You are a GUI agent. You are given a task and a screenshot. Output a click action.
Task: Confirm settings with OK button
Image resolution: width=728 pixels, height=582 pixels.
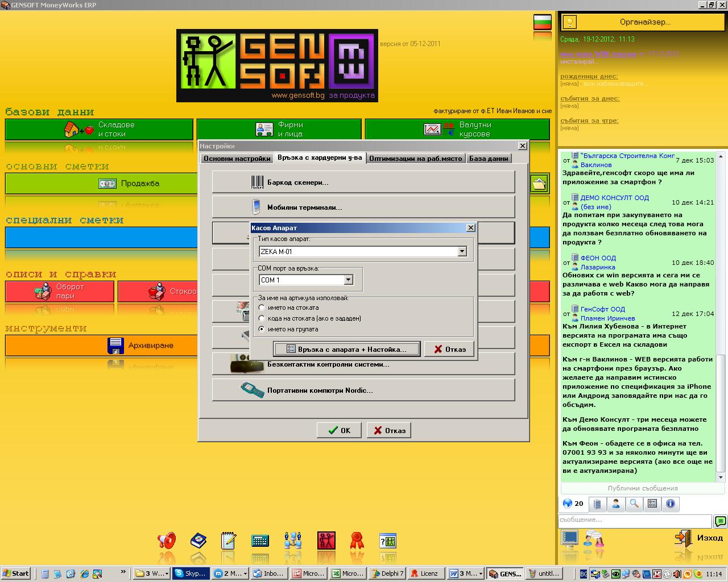pos(339,430)
